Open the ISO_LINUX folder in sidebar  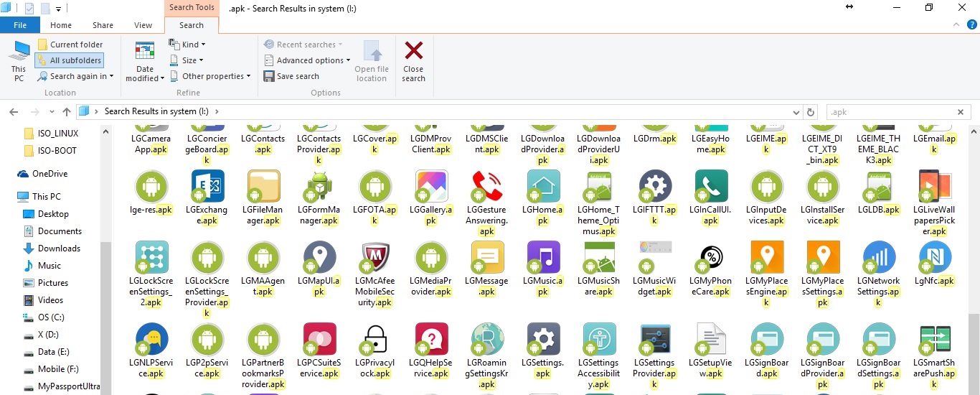pyautogui.click(x=58, y=134)
